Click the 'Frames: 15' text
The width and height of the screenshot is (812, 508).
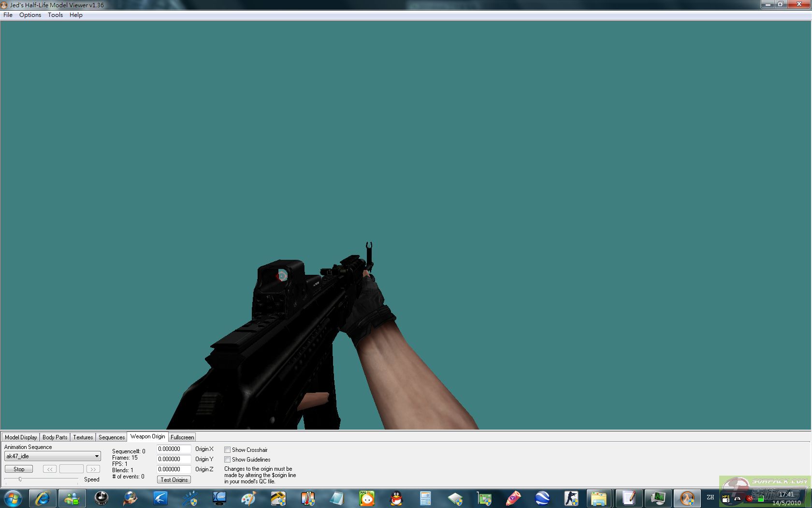tap(125, 458)
